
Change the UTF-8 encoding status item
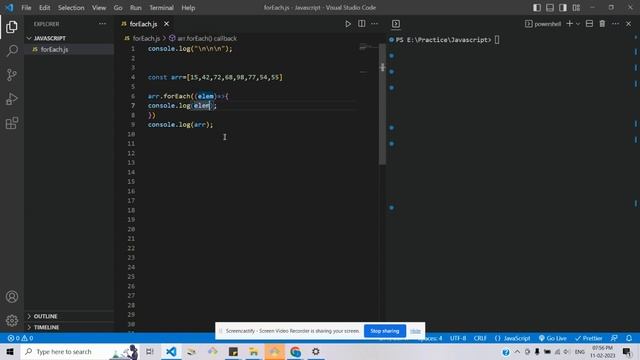pyautogui.click(x=458, y=338)
